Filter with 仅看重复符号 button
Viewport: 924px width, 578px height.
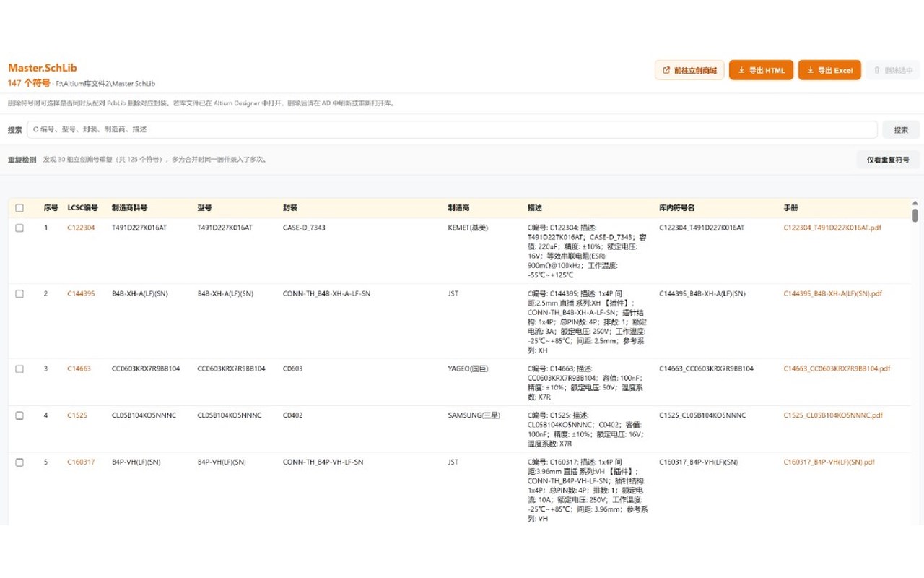pyautogui.click(x=888, y=160)
